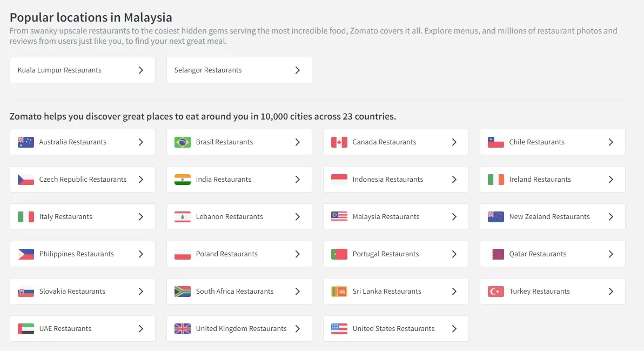The height and width of the screenshot is (351, 644).
Task: Select UAE Restaurants link
Action: tap(83, 329)
